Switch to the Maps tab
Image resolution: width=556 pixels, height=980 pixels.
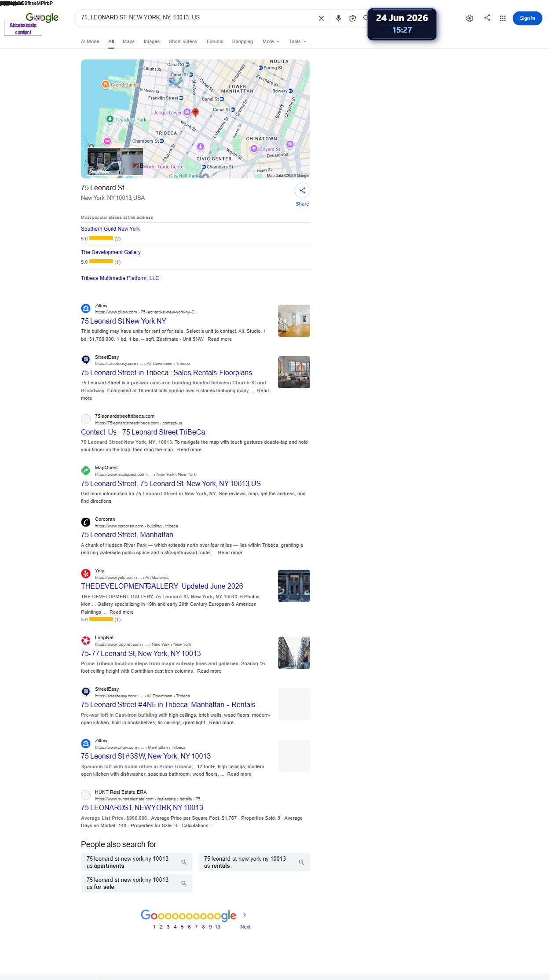coord(128,41)
